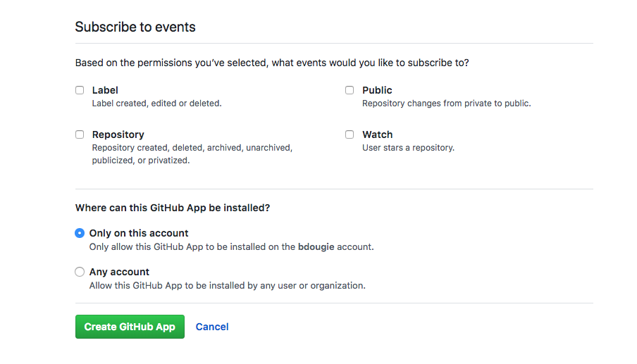Toggle the Watch event checkbox
637x364 pixels.
click(350, 134)
